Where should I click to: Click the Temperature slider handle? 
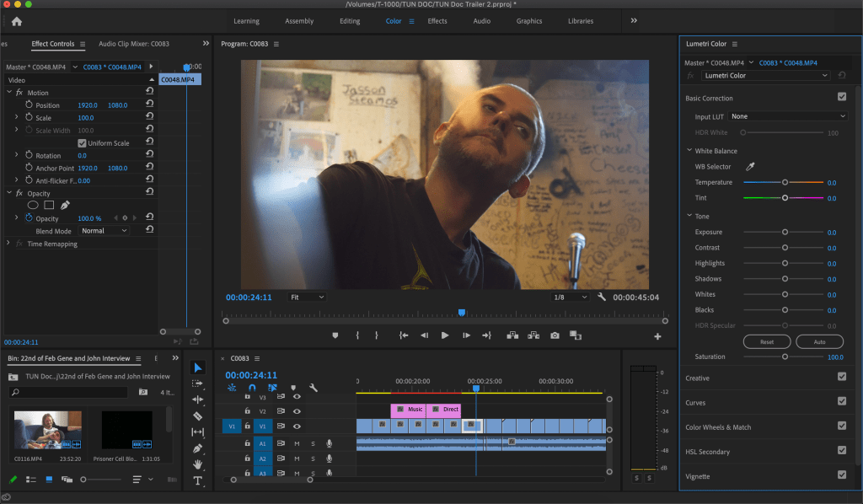(785, 182)
